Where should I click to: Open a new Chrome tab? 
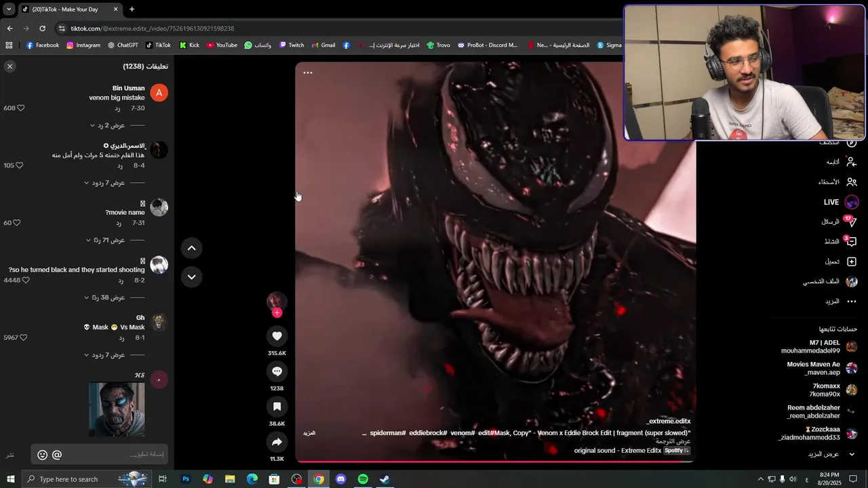pyautogui.click(x=132, y=9)
